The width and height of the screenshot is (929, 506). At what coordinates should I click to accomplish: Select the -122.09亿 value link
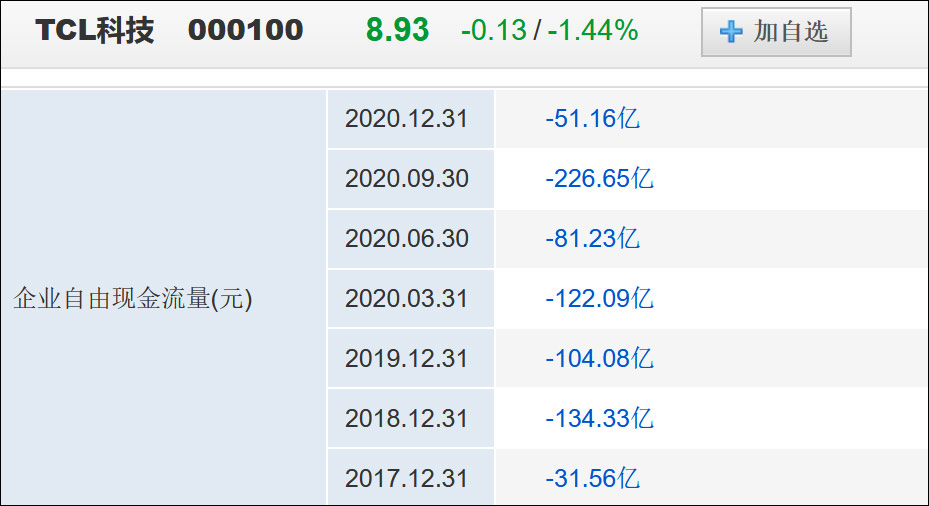(x=599, y=299)
